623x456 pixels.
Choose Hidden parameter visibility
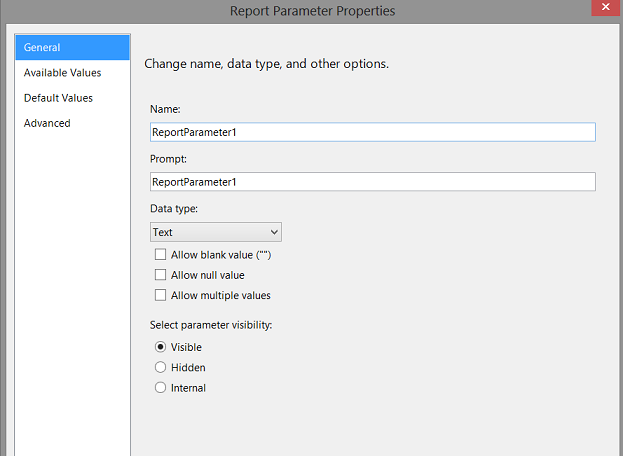pos(161,367)
